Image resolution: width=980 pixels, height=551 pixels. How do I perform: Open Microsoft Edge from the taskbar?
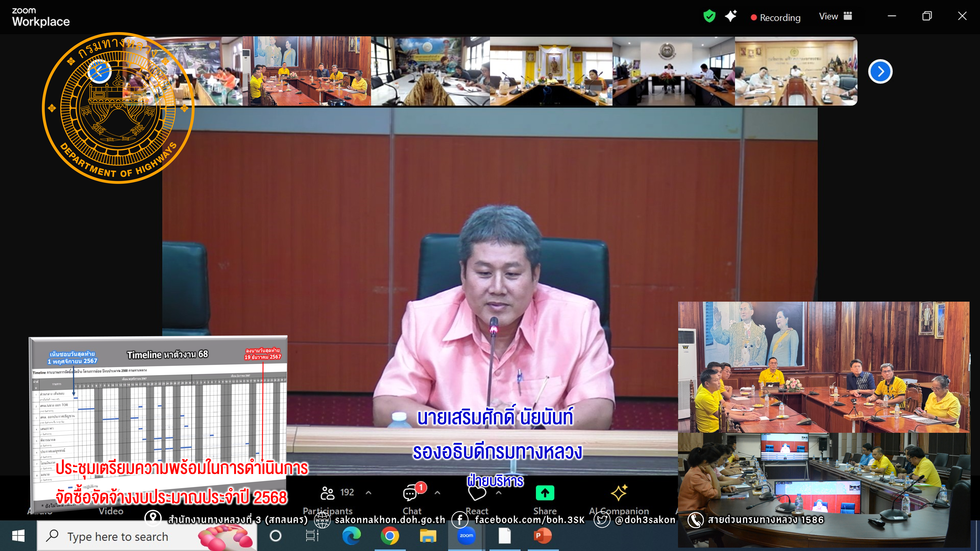pos(351,536)
